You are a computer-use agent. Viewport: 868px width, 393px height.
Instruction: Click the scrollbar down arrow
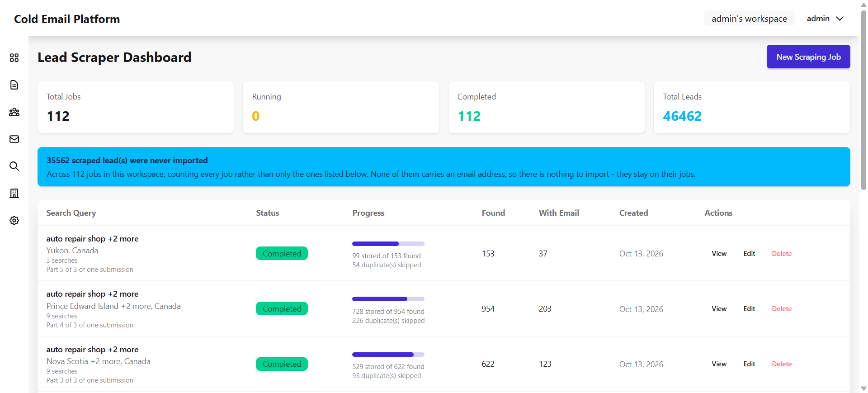(863, 388)
